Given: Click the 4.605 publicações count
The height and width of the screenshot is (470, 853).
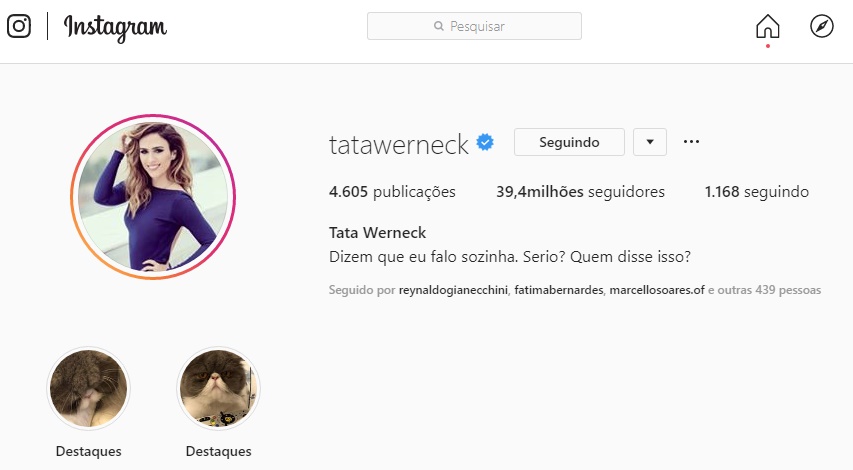Looking at the screenshot, I should point(392,191).
